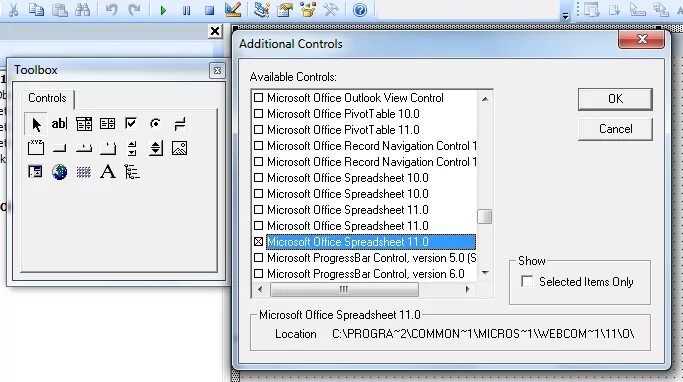Click the Redo arrow icon
This screenshot has width=683, height=382.
pos(135,9)
